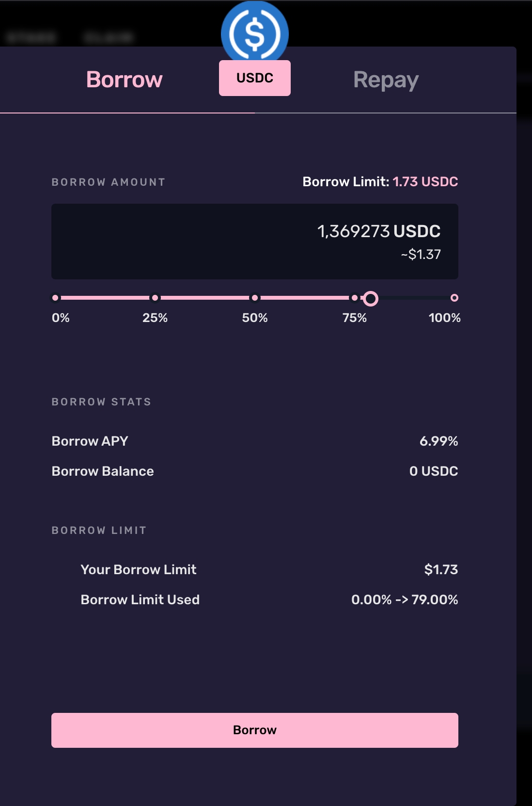This screenshot has height=806, width=532.
Task: Set slider to the 50% marker dot
Action: (x=255, y=298)
